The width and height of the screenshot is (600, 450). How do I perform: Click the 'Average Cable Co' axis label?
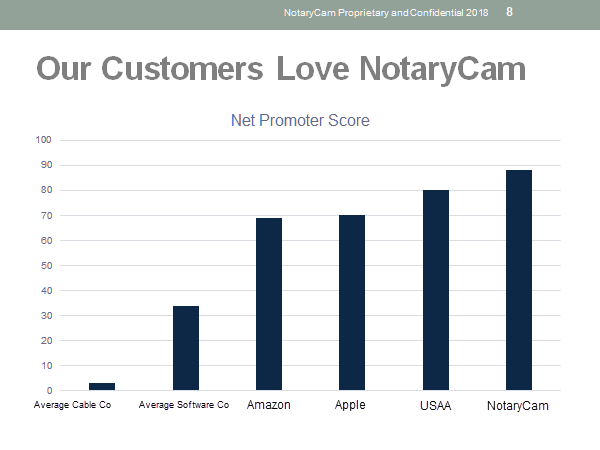pyautogui.click(x=72, y=405)
